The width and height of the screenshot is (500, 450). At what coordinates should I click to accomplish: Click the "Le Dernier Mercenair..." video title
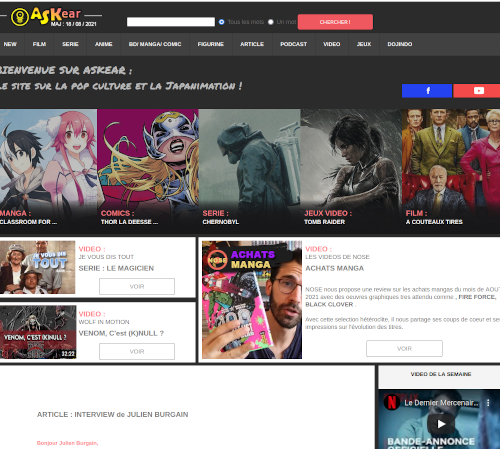pos(441,403)
